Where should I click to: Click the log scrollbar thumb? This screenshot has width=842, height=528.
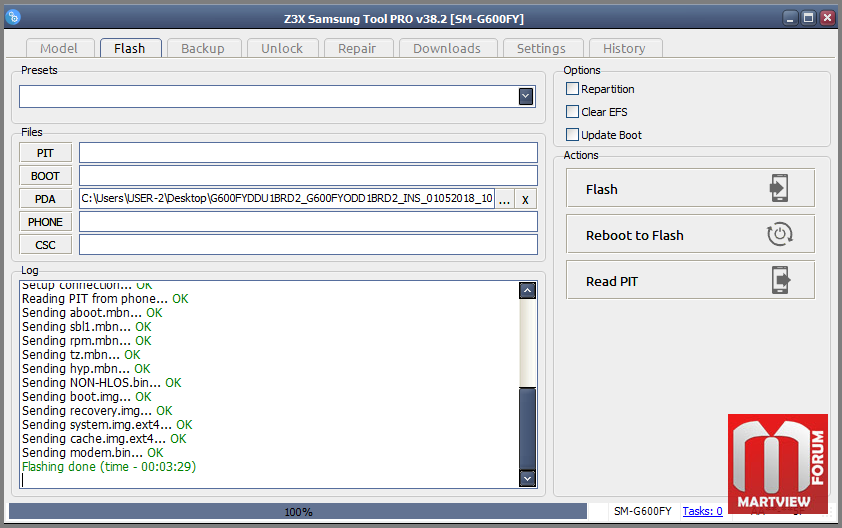527,428
